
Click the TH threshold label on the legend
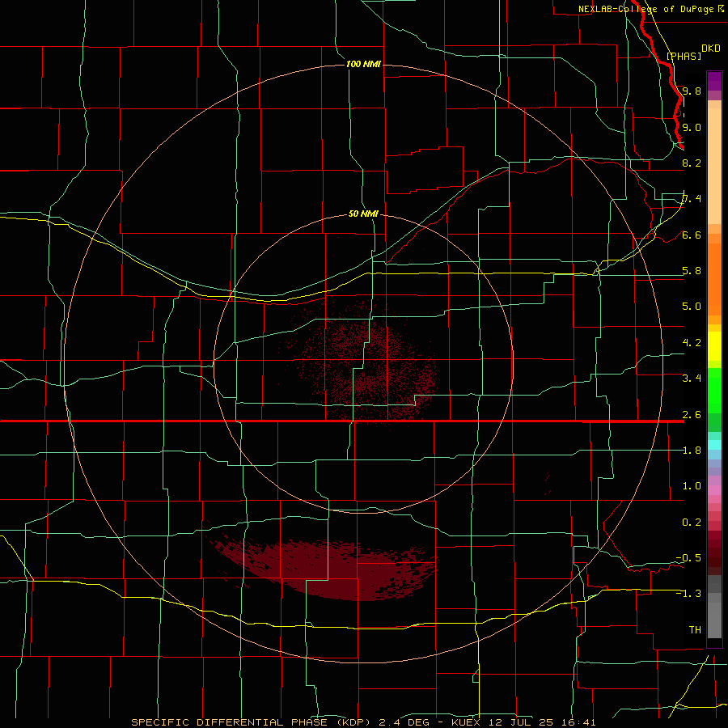coord(695,629)
